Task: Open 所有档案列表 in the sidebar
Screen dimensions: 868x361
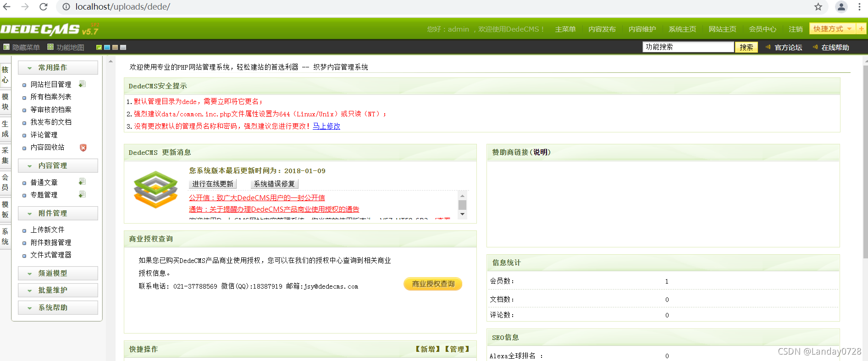Action: 51,97
